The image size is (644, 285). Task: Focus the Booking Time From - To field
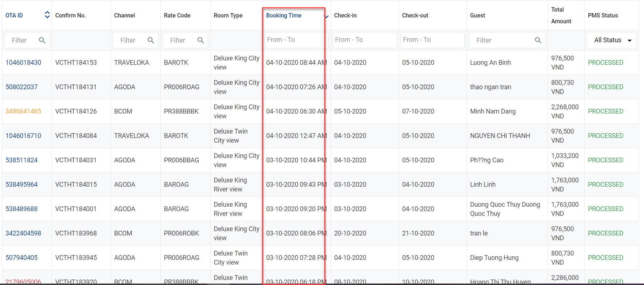(x=296, y=40)
